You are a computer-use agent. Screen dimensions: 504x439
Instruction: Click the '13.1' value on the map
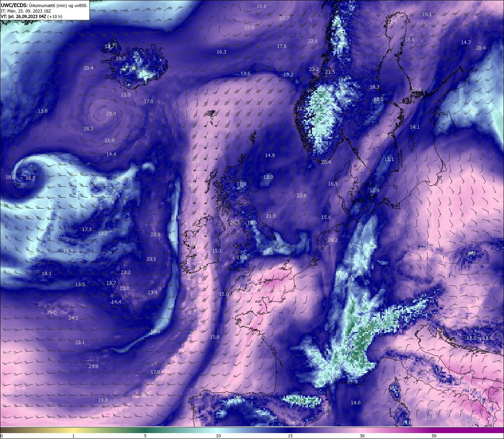tap(389, 159)
